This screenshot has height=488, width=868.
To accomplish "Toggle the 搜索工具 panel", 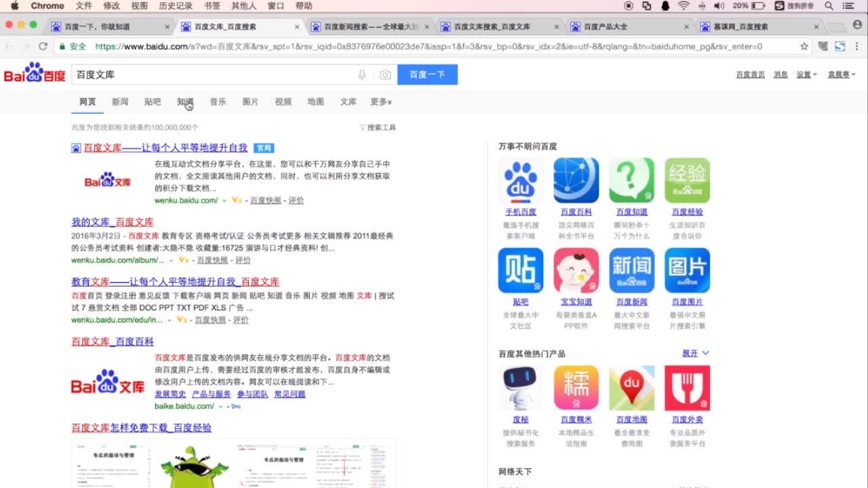I will click(377, 127).
